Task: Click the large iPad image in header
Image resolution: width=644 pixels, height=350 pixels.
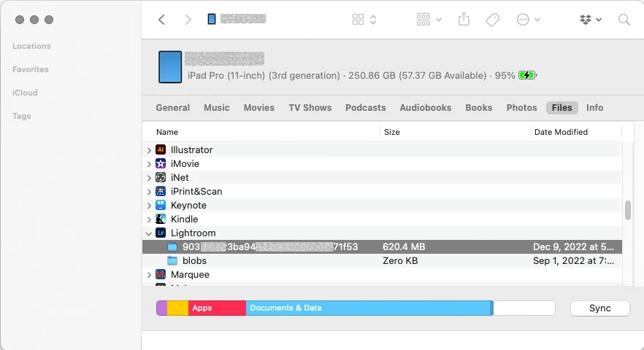Action: click(x=170, y=67)
